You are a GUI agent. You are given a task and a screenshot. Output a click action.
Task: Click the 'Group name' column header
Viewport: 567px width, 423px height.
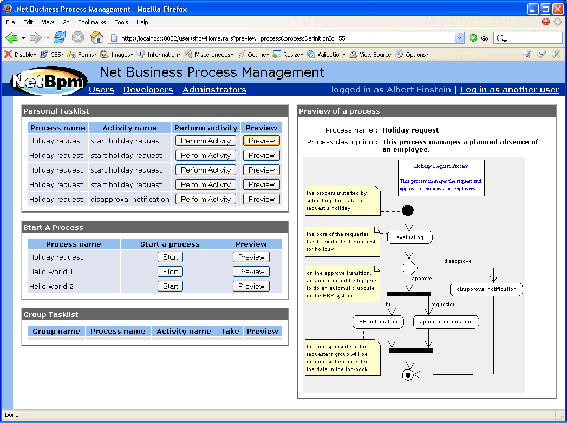[56, 331]
